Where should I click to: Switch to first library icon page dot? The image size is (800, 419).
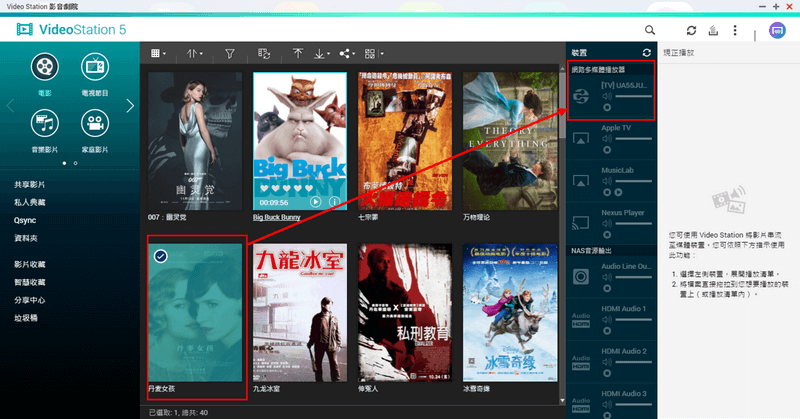pyautogui.click(x=64, y=163)
